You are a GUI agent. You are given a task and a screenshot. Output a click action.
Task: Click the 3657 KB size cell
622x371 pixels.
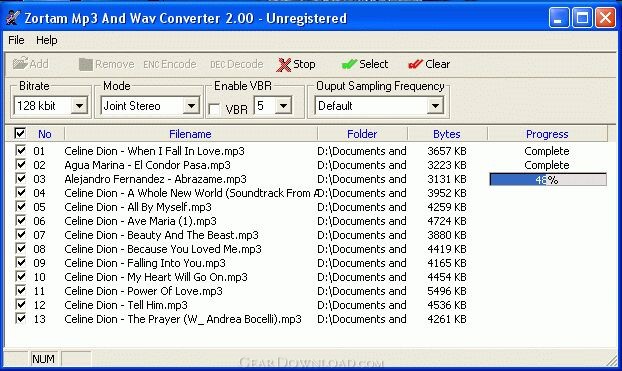pyautogui.click(x=447, y=151)
